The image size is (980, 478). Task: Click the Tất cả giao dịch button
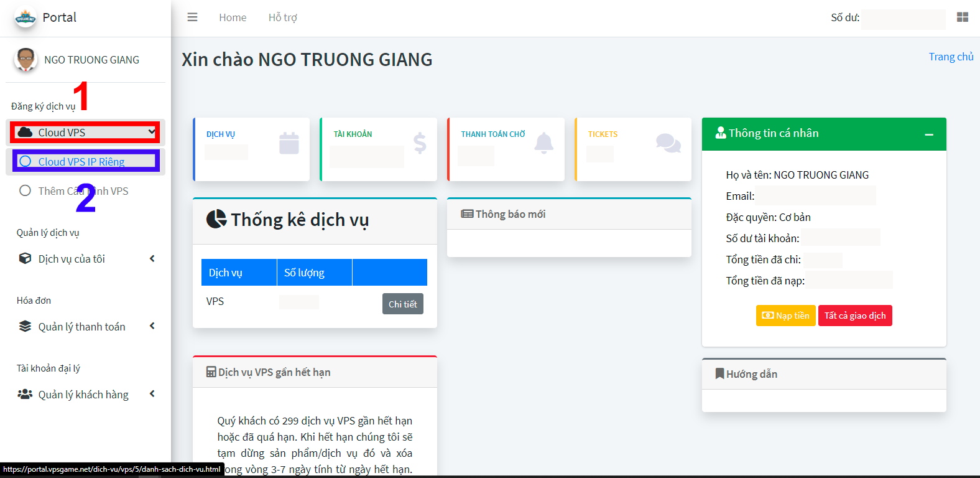coord(854,316)
